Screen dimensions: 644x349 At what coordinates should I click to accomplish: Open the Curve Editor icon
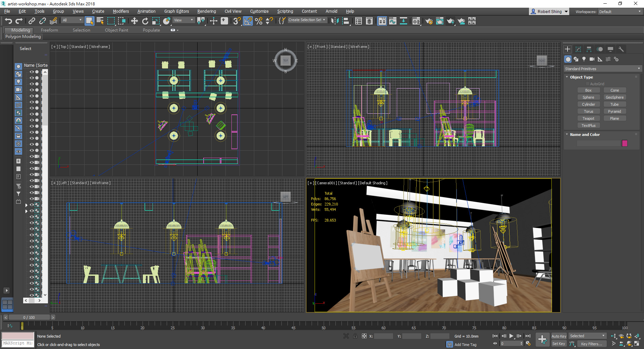(x=393, y=21)
